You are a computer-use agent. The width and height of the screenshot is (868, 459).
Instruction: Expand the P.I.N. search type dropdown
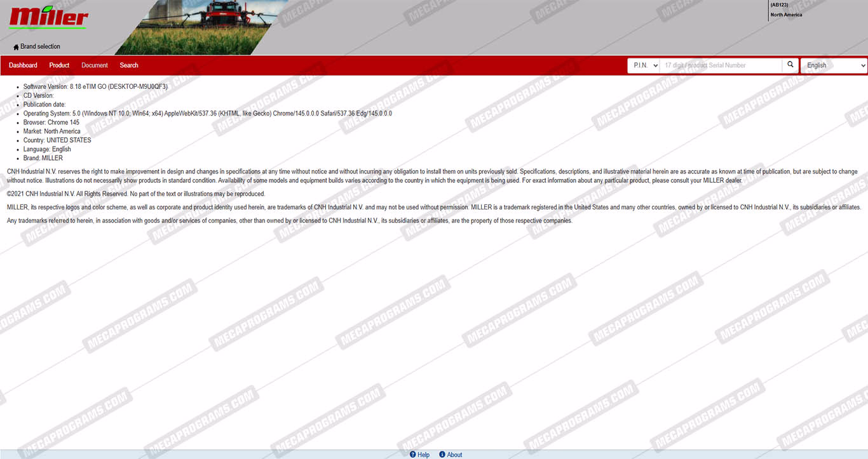click(644, 65)
